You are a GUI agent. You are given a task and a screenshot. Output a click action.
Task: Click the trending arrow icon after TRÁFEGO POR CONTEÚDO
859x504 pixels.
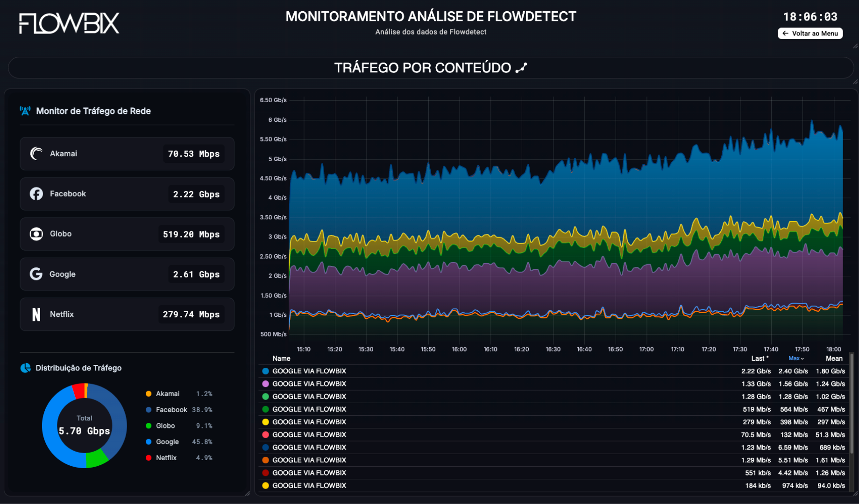coord(522,67)
